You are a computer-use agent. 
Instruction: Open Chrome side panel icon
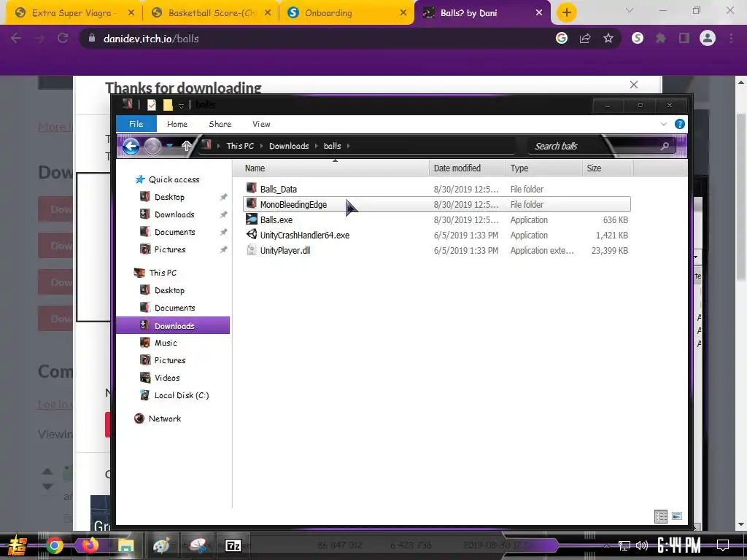[684, 38]
